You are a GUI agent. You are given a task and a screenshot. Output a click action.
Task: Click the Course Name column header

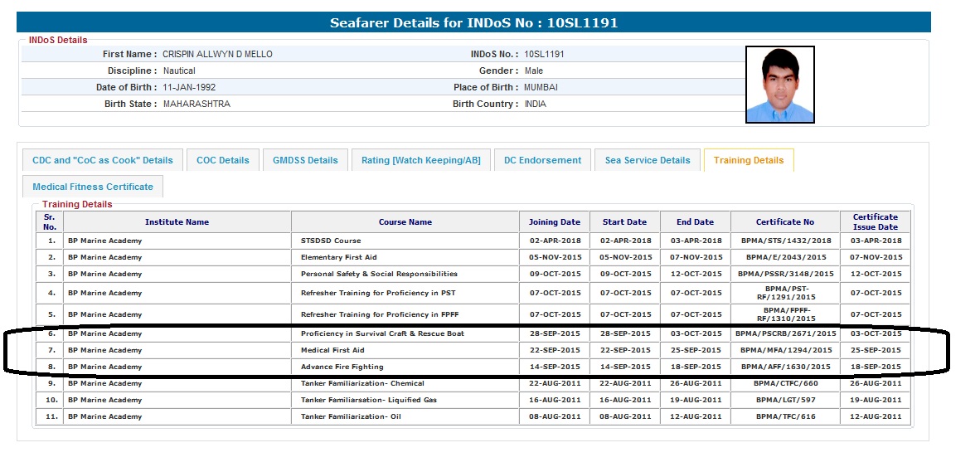coord(405,222)
